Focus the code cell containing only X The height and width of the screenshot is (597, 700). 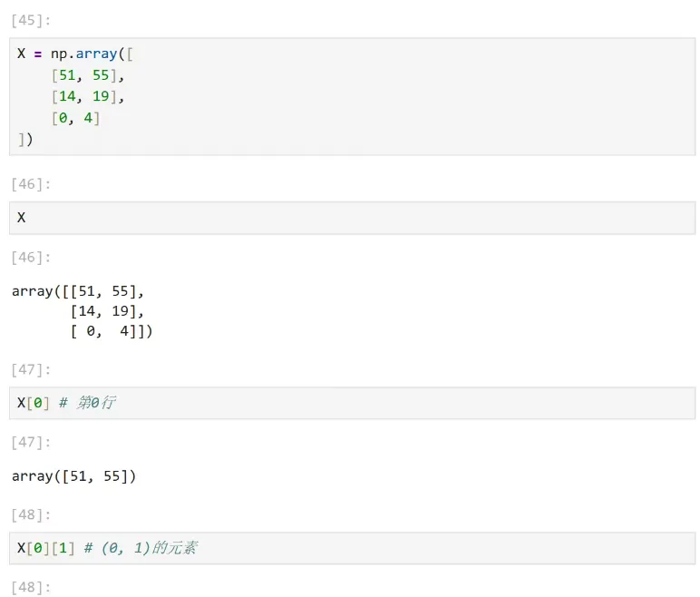[x=352, y=218]
